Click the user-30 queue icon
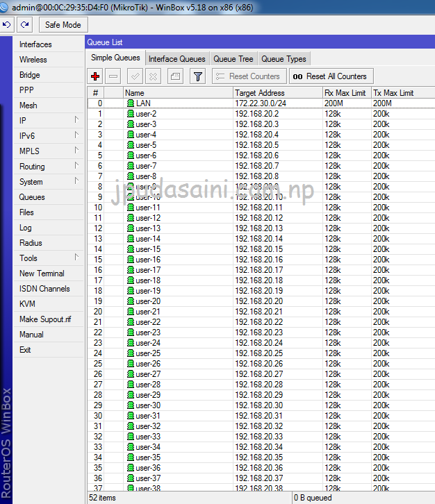The width and height of the screenshot is (435, 504). [131, 405]
